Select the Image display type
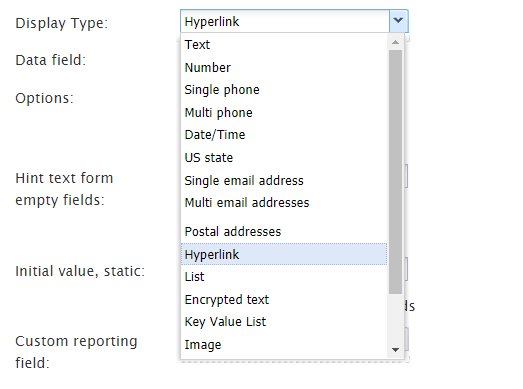The width and height of the screenshot is (523, 389). [x=284, y=345]
